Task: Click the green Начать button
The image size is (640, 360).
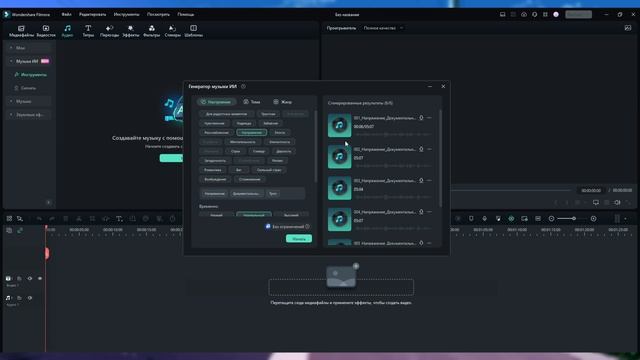Action: point(299,239)
